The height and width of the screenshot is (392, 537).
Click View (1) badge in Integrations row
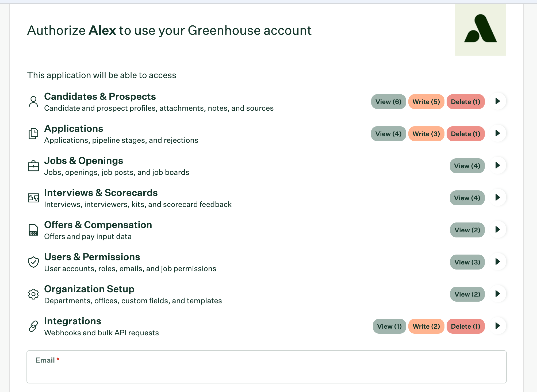[x=389, y=326]
